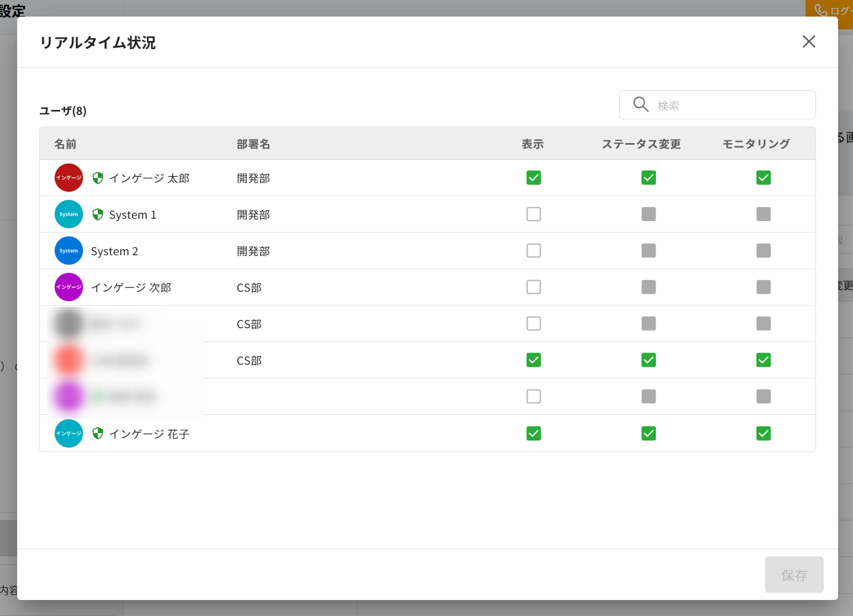
Task: Click the 名前 column header
Action: 65,144
